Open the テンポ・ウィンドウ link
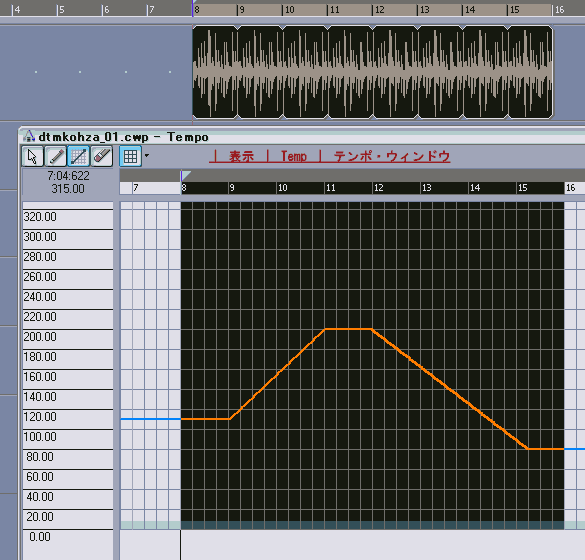 [392, 156]
